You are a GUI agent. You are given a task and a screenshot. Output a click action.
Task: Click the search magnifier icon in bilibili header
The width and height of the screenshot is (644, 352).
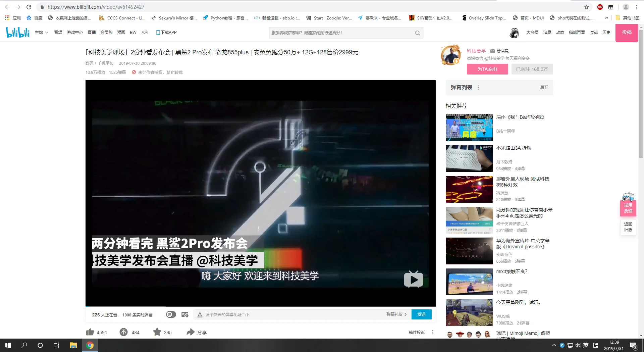(418, 33)
